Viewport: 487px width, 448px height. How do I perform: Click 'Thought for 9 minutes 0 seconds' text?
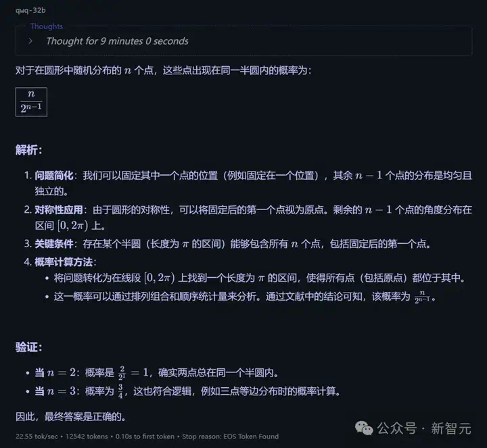pos(117,41)
